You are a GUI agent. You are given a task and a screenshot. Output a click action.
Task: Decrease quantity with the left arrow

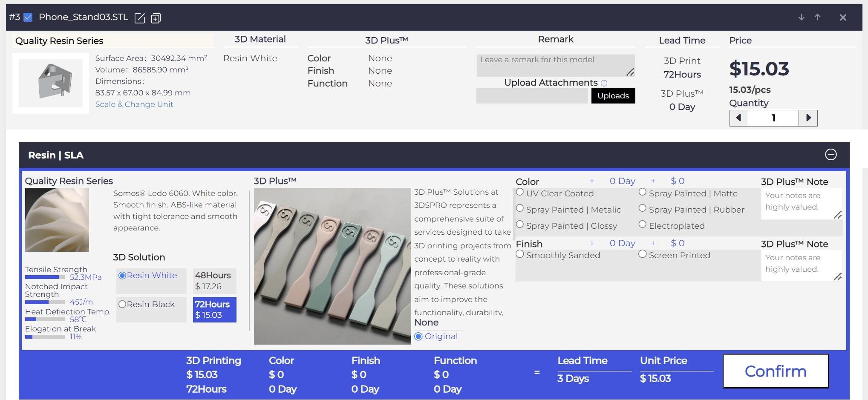pos(739,118)
